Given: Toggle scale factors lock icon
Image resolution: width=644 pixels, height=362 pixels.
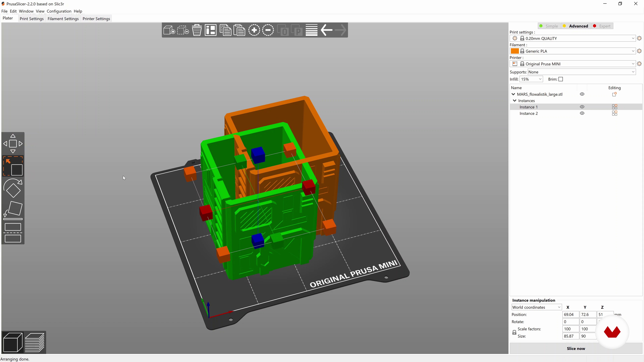Looking at the screenshot, I should 514,333.
